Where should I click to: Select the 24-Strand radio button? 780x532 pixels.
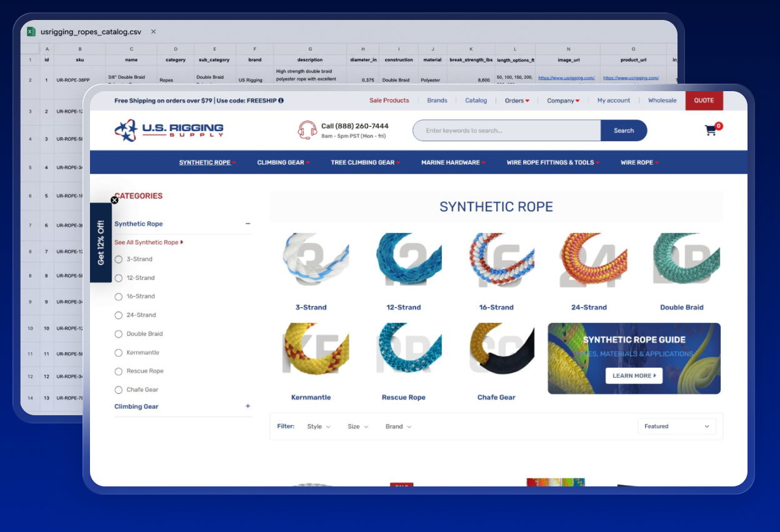click(x=119, y=315)
